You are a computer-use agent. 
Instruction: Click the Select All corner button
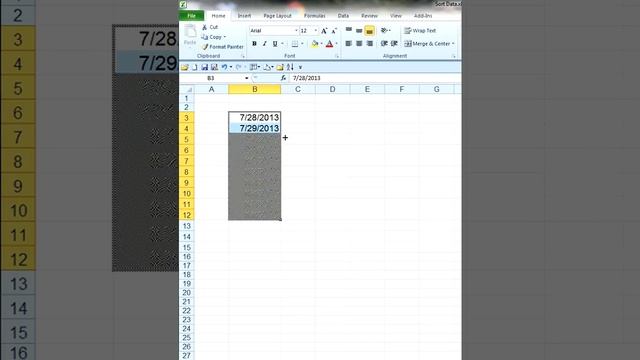(x=187, y=89)
